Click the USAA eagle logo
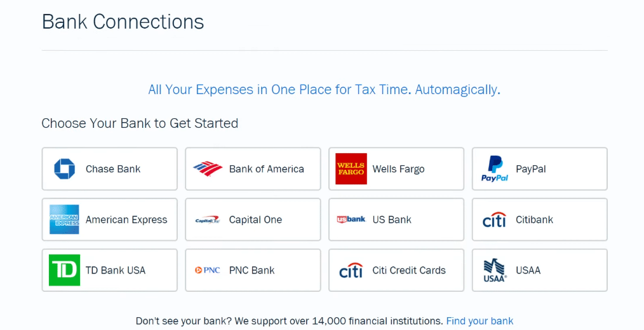 pyautogui.click(x=495, y=270)
